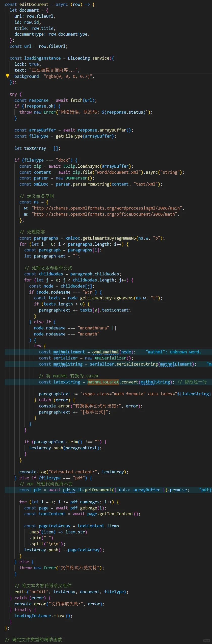The width and height of the screenshot is (212, 644).
Task: Click textArray.push(...pageTextArray) statement
Action: click(64, 550)
